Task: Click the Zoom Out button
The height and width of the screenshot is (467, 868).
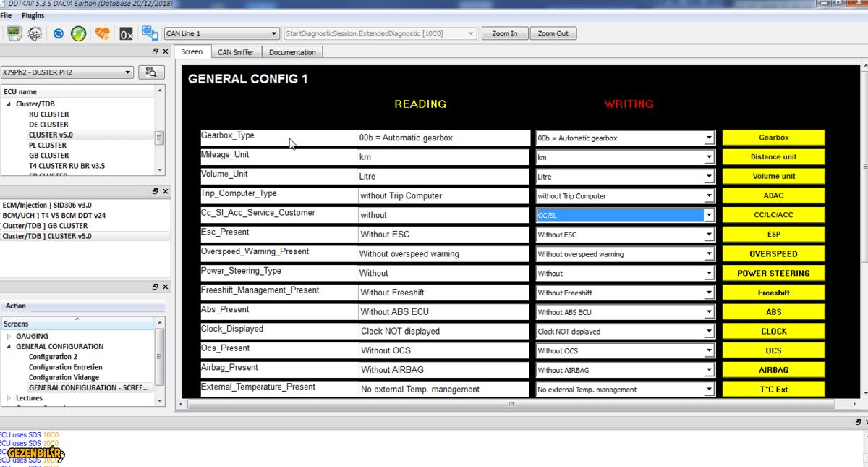Action: [553, 33]
